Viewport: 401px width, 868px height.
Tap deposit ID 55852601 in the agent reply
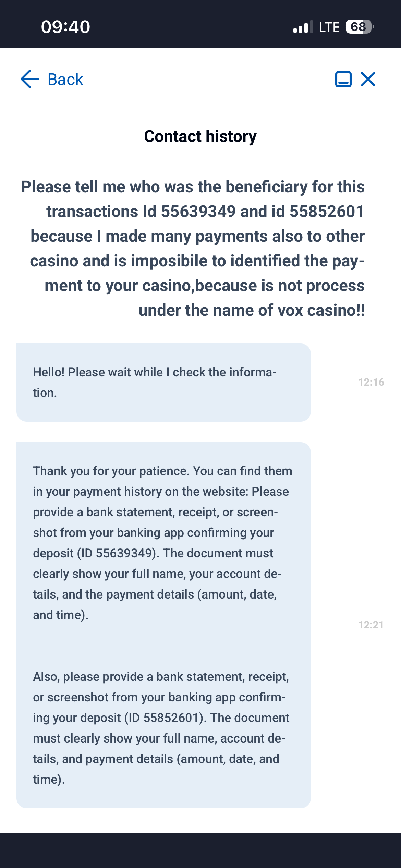point(171,718)
